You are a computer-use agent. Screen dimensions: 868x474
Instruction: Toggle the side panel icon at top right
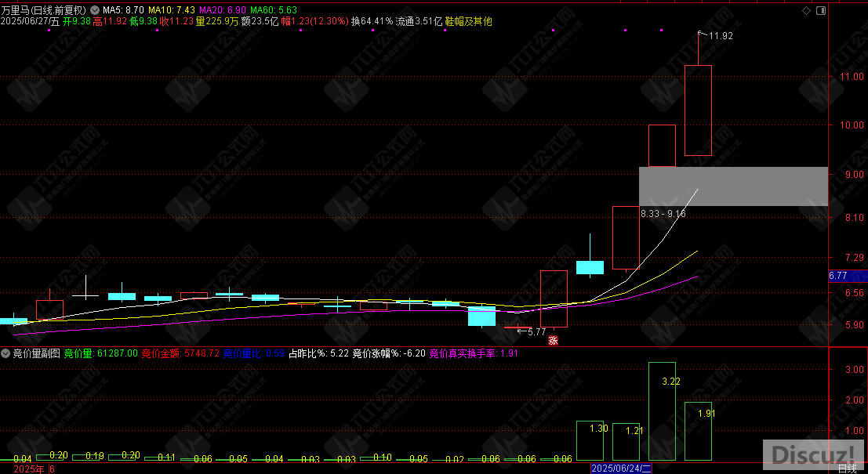[x=820, y=10]
